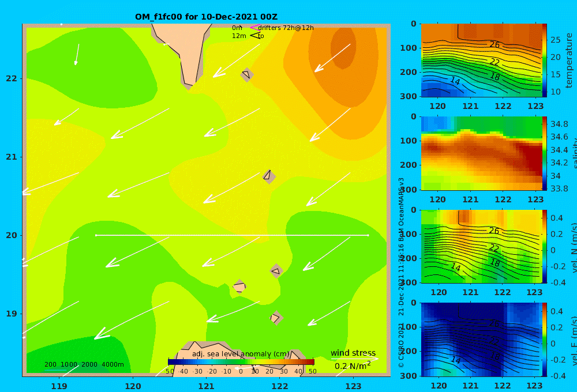Select the '12m' legend depth label
Image resolution: width=577 pixels, height=392 pixels.
pos(239,36)
